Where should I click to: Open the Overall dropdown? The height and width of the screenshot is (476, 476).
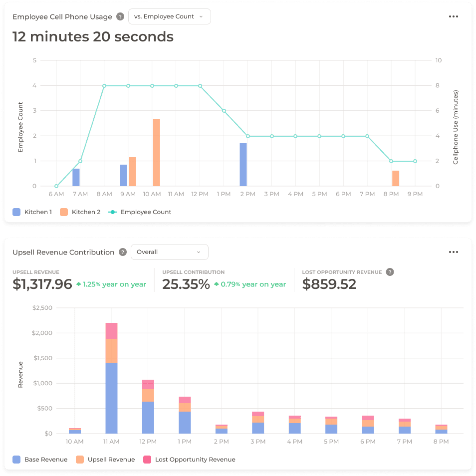pos(169,252)
